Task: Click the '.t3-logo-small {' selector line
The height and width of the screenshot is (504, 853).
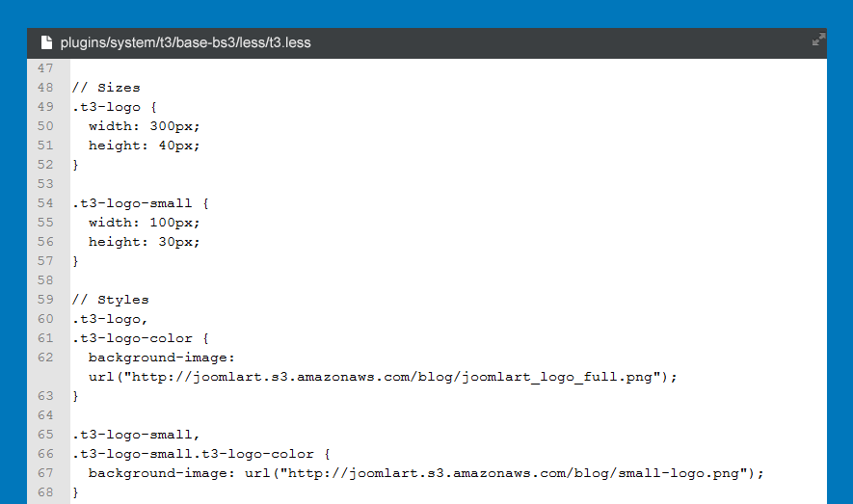Action: pyautogui.click(x=141, y=203)
